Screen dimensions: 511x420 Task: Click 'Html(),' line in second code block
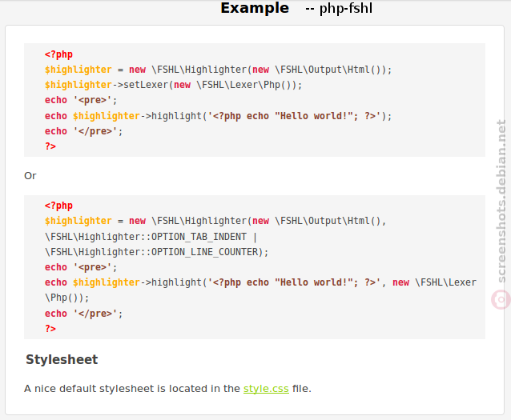[215, 221]
